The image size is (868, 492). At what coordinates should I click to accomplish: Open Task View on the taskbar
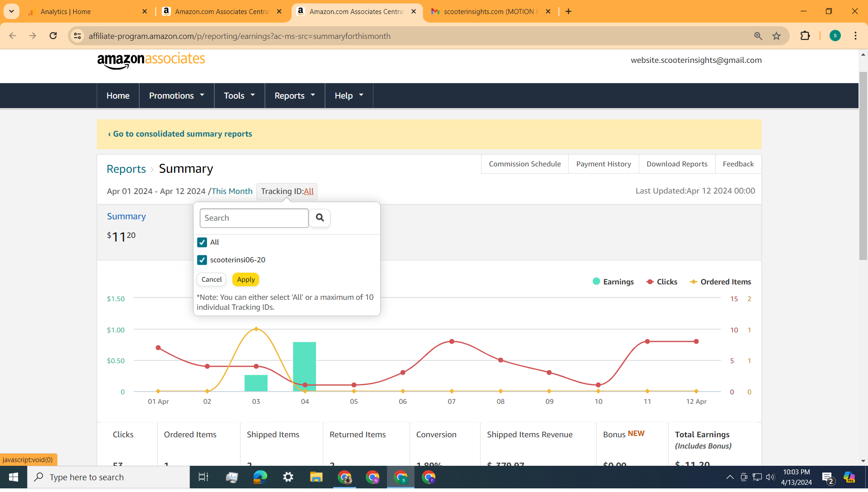coord(203,477)
